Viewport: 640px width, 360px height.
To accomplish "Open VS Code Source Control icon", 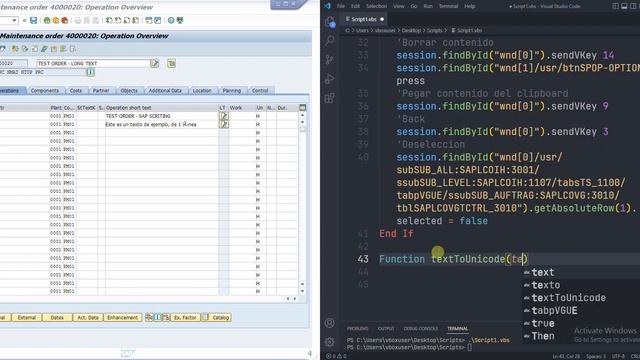I will 330,59.
